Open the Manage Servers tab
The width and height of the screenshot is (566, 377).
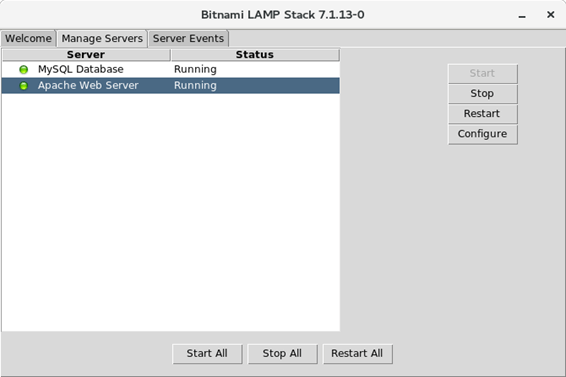click(102, 39)
